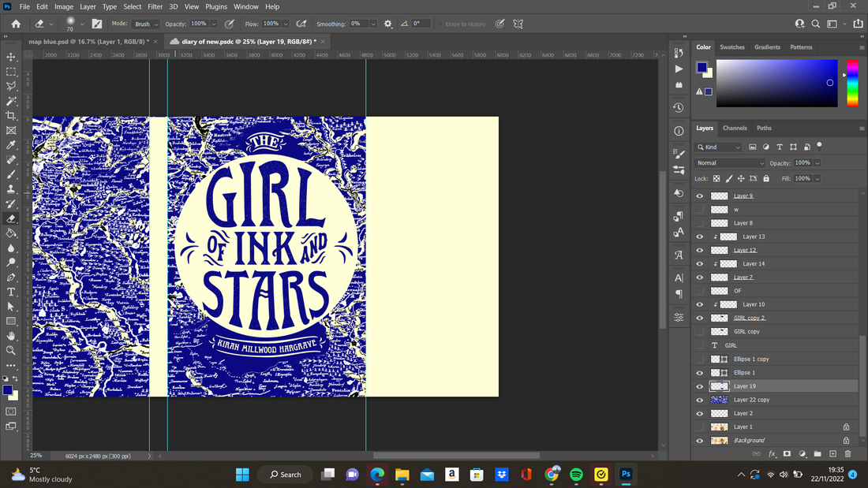The width and height of the screenshot is (868, 488).
Task: Lock transparent pixels
Action: (x=716, y=179)
